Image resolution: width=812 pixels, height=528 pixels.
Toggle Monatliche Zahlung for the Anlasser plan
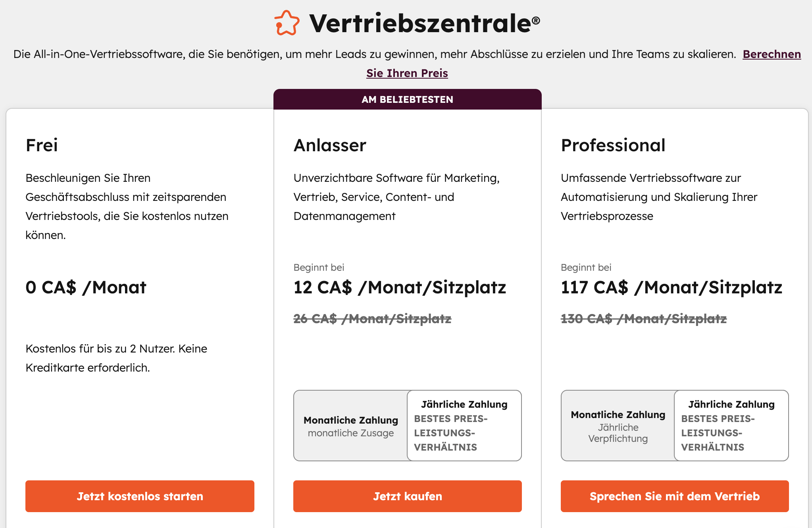pyautogui.click(x=350, y=426)
